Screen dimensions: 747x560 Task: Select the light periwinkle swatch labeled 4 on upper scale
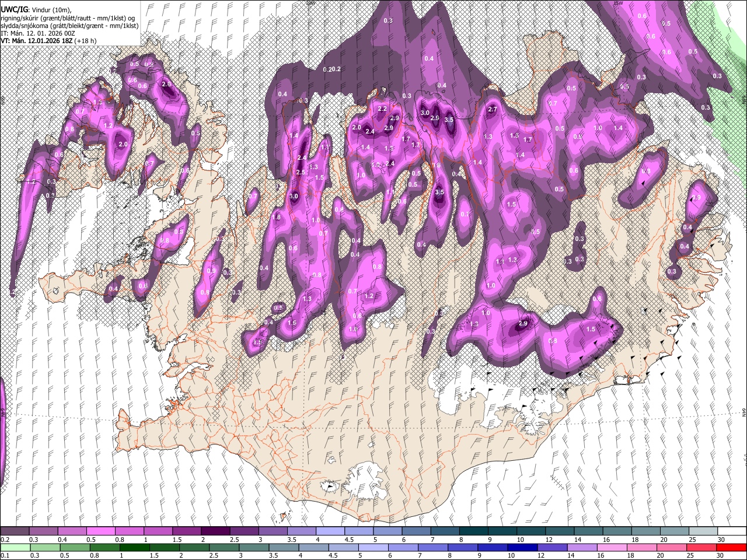(330, 531)
